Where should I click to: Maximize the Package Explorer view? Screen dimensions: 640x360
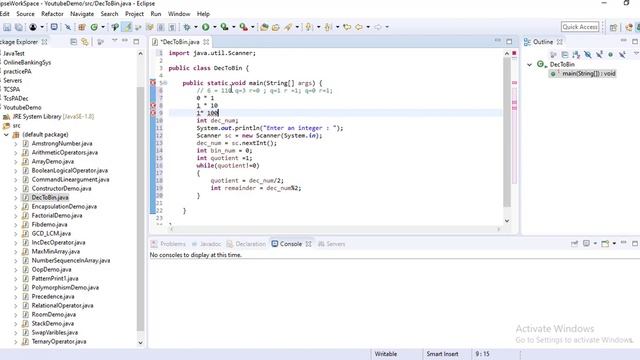pyautogui.click(x=136, y=42)
